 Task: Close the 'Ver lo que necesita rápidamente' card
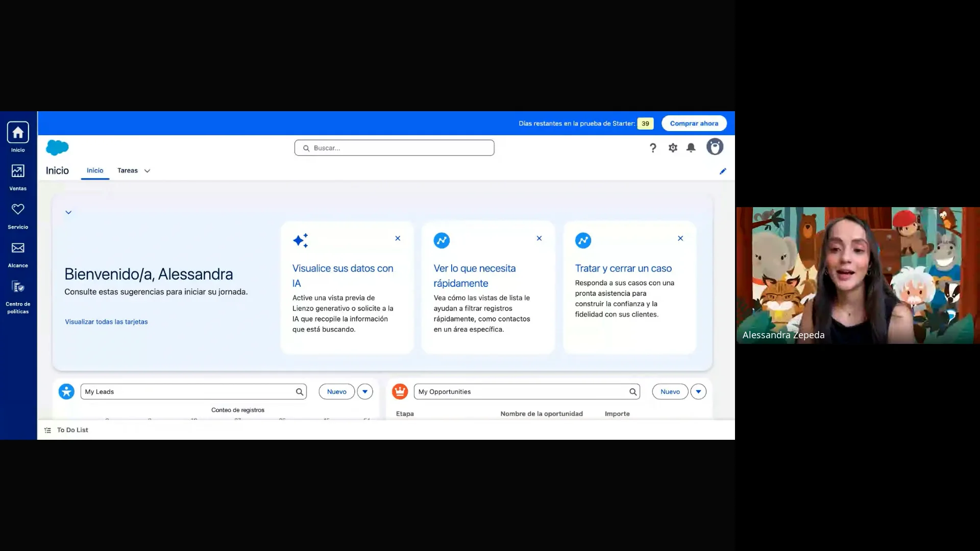pyautogui.click(x=539, y=238)
